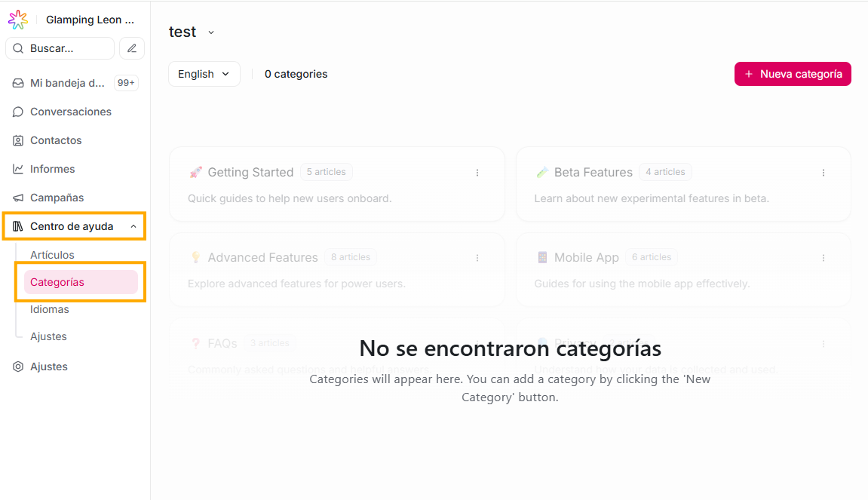Expand the test portal selector chevron

coord(211,32)
